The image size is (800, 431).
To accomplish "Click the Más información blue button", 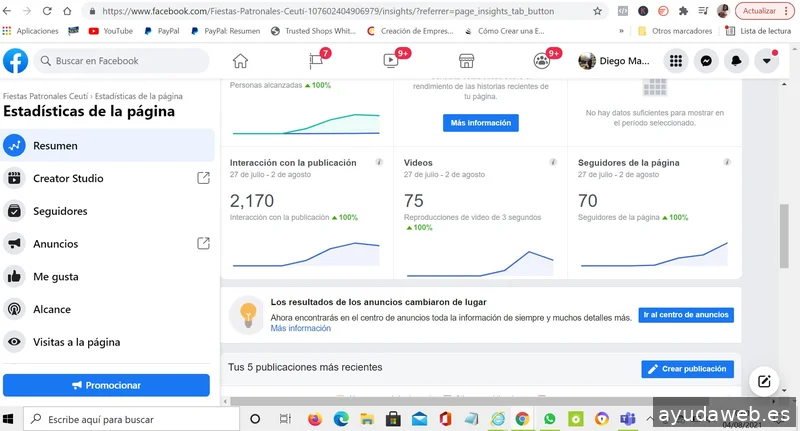I will pos(481,122).
